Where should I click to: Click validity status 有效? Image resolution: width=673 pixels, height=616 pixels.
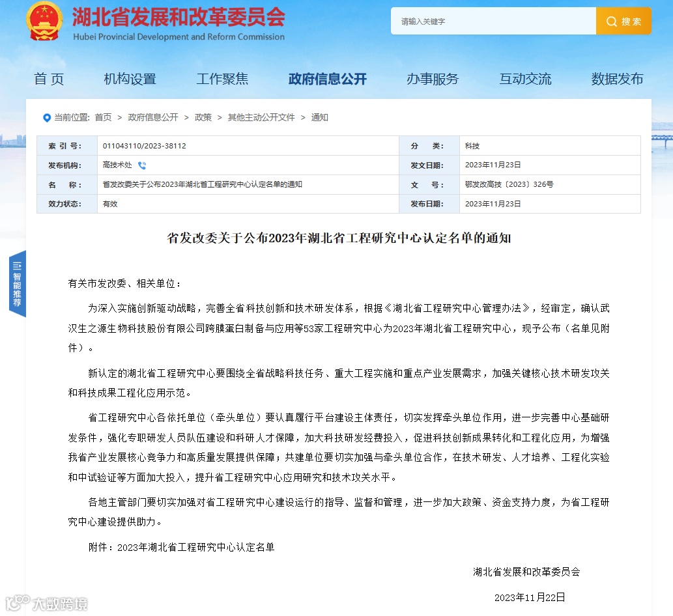tap(110, 204)
